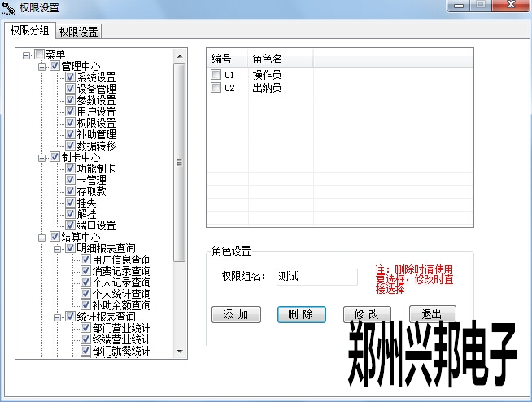This screenshot has height=402, width=532.
Task: Uncheck the 结算中心 checkbox
Action: point(55,236)
